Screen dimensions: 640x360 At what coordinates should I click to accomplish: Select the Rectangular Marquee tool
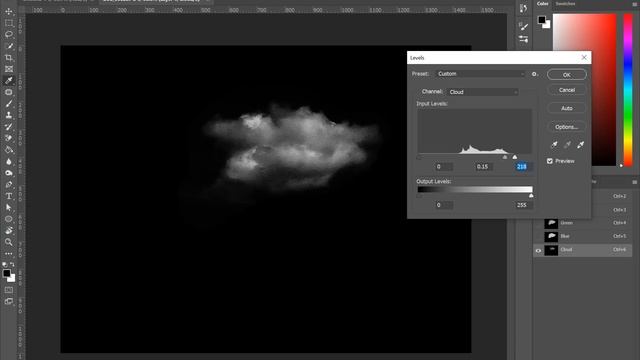pyautogui.click(x=9, y=23)
